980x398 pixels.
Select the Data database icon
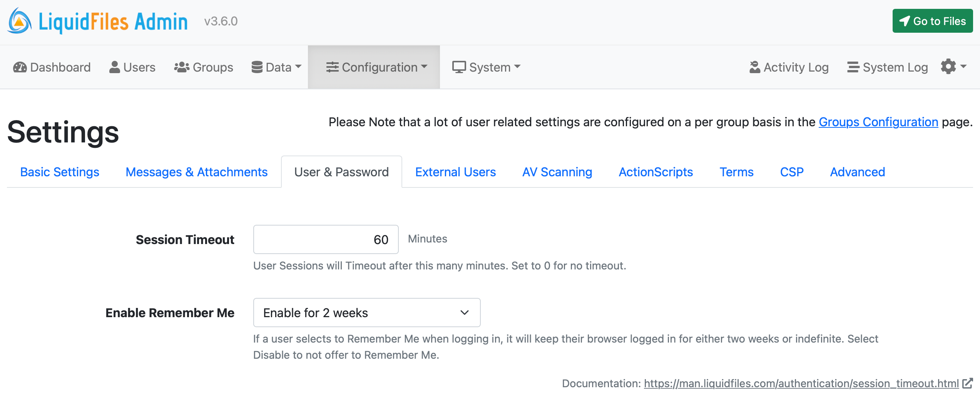257,67
